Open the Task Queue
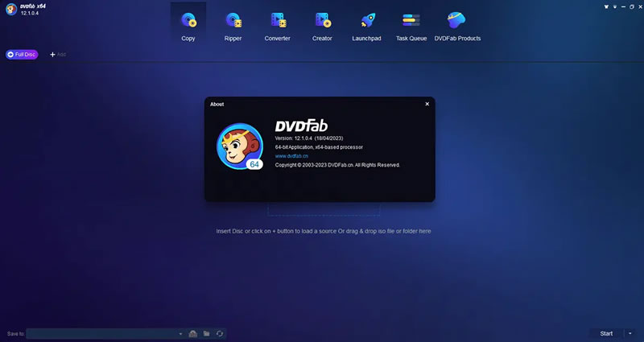Viewport: 644px width, 342px height. pos(411,27)
